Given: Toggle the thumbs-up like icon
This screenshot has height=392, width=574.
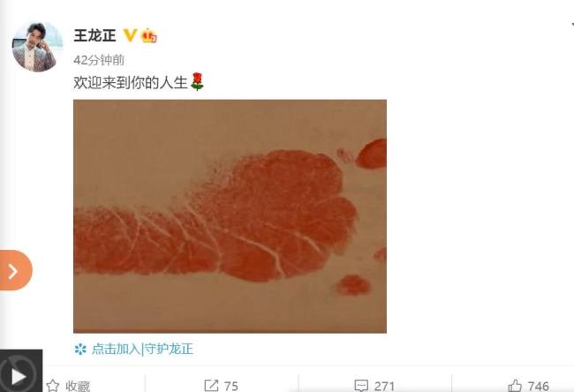Looking at the screenshot, I should [x=515, y=386].
